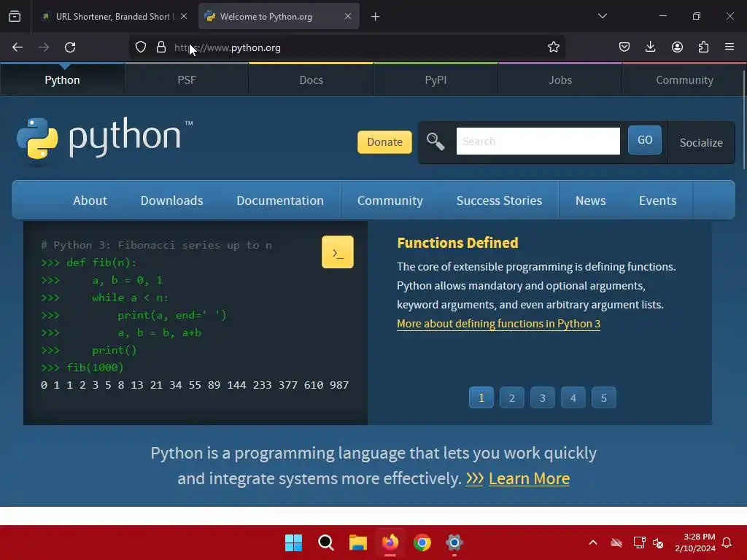Select slide 2 of the carousel
The image size is (747, 560).
511,397
